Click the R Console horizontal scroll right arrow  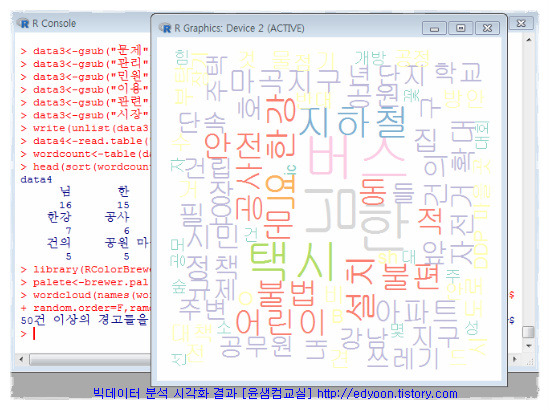515,359
